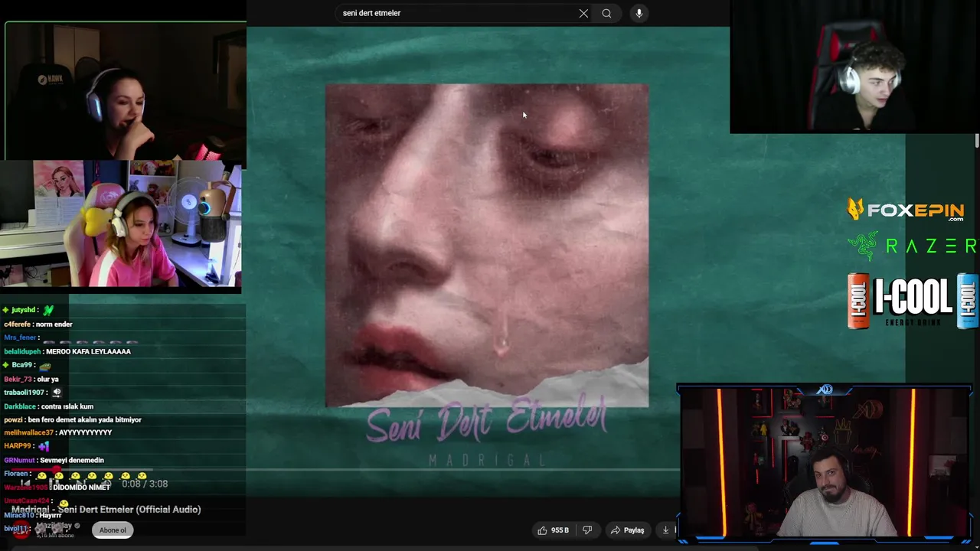Image resolution: width=980 pixels, height=551 pixels.
Task: Subscribe using the 'Abone ol' button
Action: (x=113, y=530)
